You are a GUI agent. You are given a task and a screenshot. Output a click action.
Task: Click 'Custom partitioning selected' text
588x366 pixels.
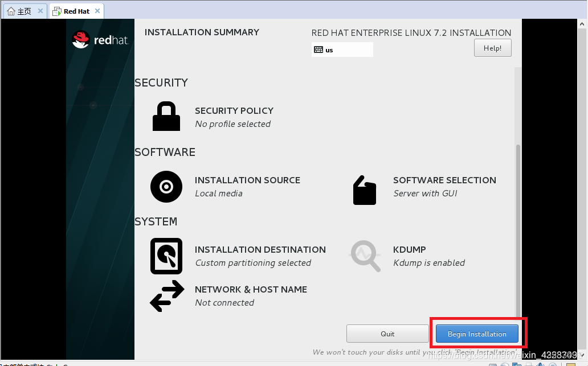coord(253,263)
